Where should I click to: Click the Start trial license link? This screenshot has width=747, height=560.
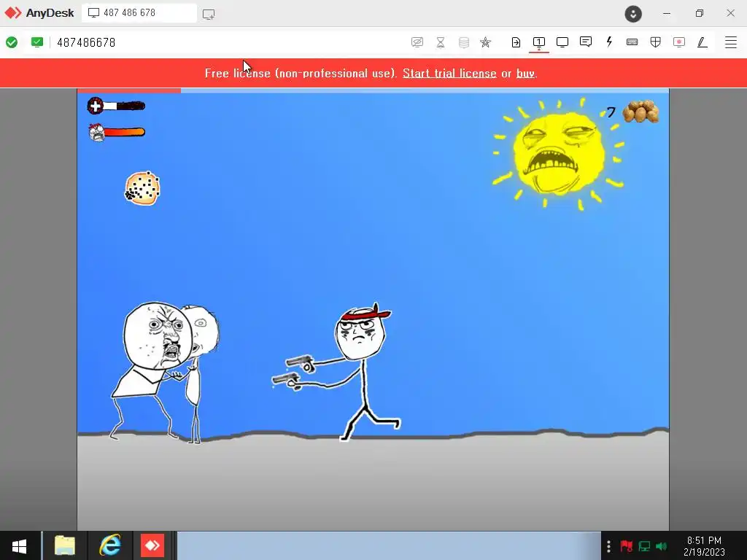pyautogui.click(x=449, y=74)
